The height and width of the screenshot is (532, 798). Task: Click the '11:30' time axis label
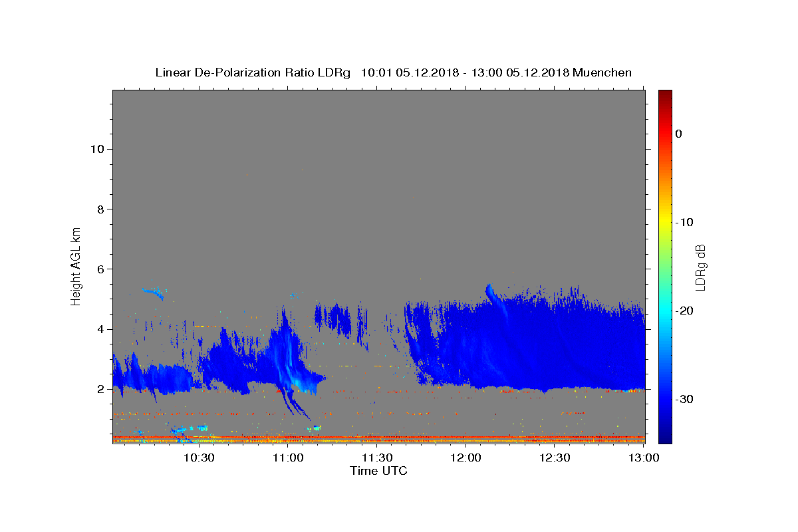[377, 458]
